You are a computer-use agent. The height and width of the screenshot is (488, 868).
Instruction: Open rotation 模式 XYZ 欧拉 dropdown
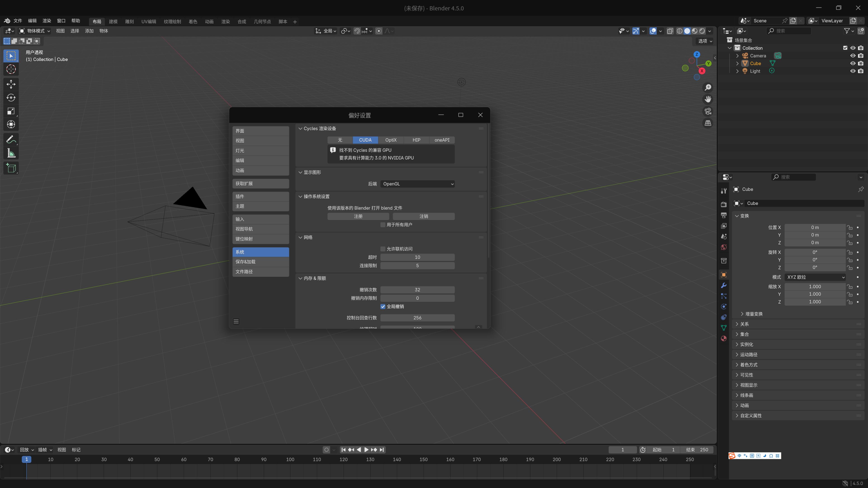(815, 277)
